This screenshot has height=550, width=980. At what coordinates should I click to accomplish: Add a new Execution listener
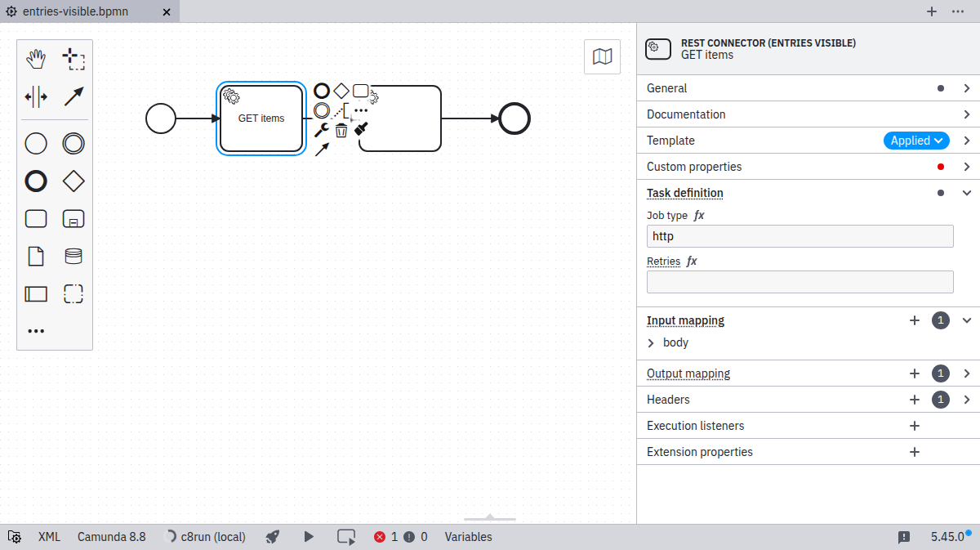(915, 426)
